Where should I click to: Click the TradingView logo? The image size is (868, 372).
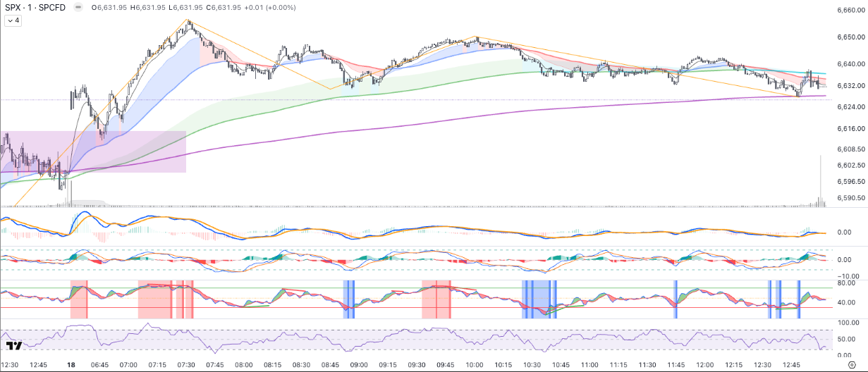(x=13, y=346)
